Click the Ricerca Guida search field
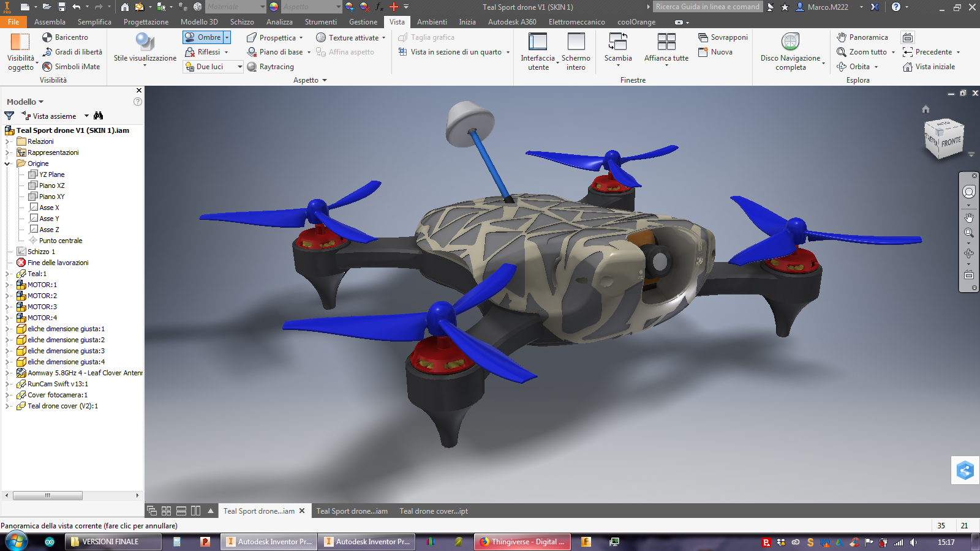This screenshot has width=980, height=551. click(x=707, y=7)
